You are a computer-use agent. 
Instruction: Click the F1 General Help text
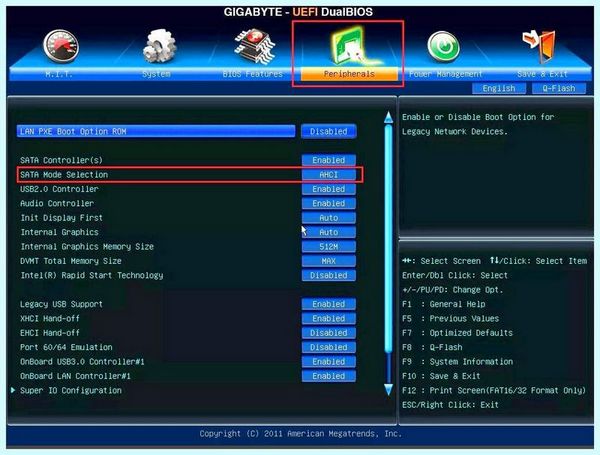pyautogui.click(x=443, y=304)
